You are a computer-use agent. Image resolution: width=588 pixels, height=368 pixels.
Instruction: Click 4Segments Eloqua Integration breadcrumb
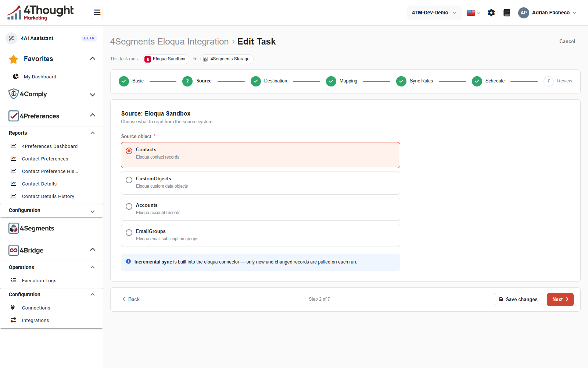click(x=169, y=42)
